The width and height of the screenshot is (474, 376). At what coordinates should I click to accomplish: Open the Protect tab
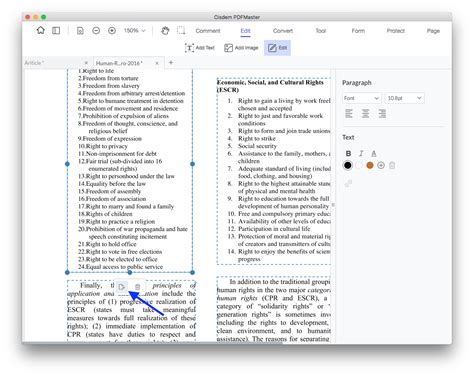(396, 31)
